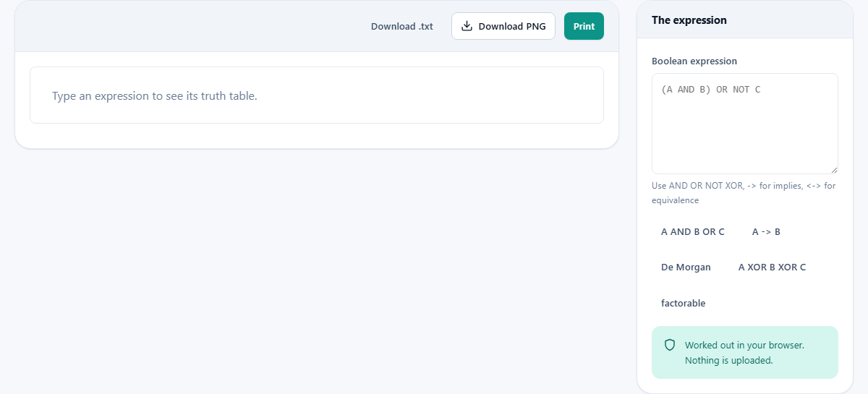
Task: Insert the 'A AND B OR C' example
Action: pyautogui.click(x=693, y=232)
